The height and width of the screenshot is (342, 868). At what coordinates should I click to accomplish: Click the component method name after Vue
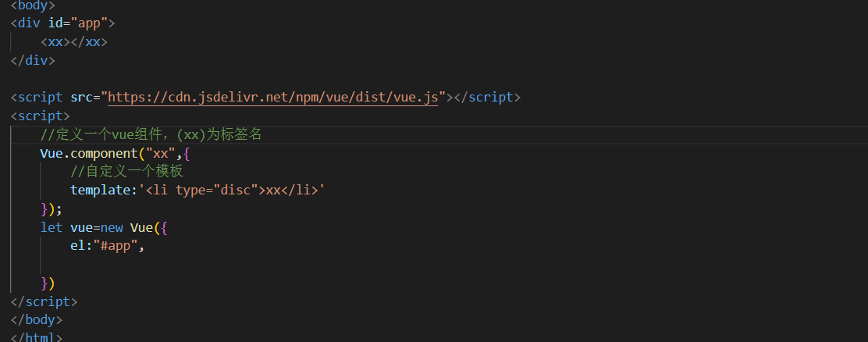click(104, 153)
